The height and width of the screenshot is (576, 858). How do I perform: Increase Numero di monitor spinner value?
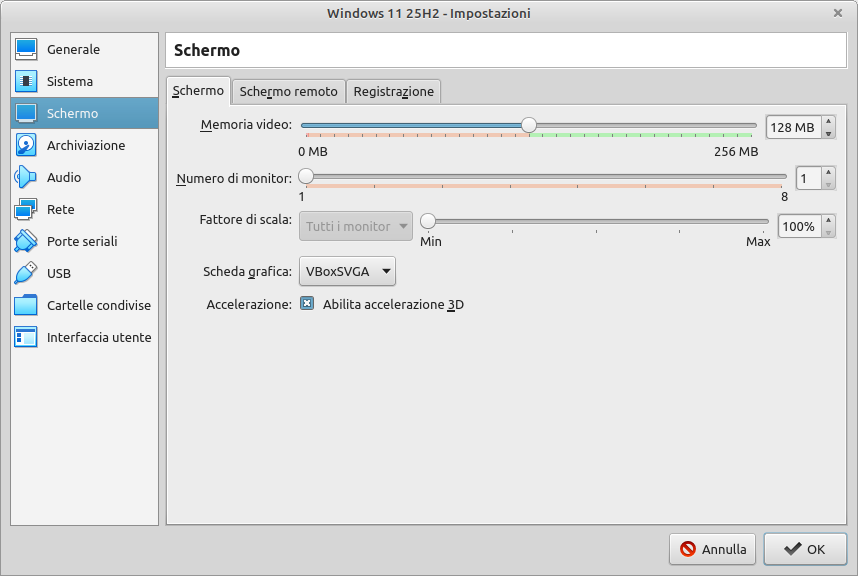tap(828, 173)
